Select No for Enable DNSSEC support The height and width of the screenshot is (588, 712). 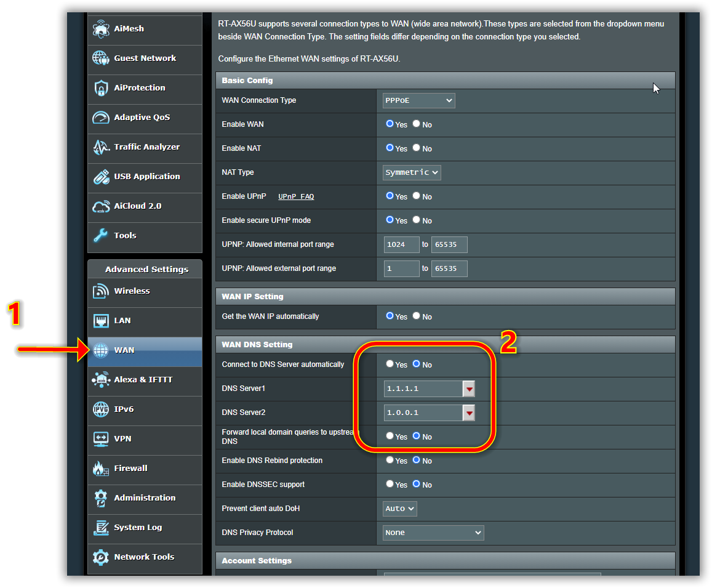[417, 484]
